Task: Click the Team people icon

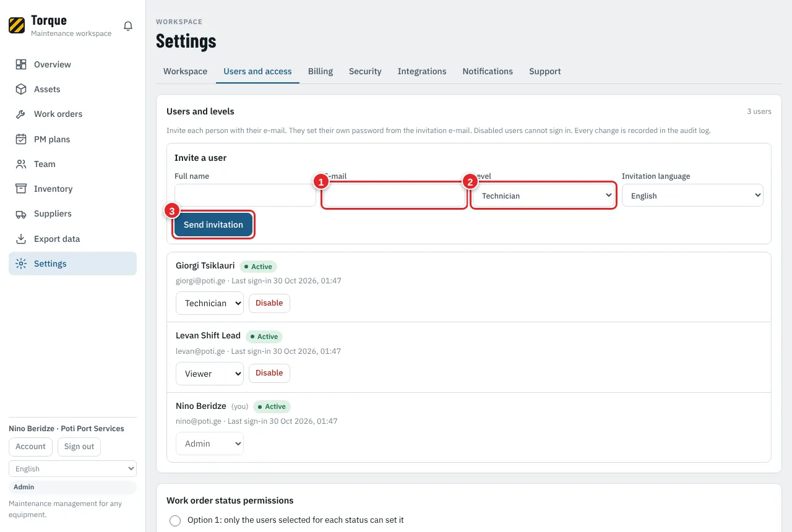Action: (x=21, y=164)
